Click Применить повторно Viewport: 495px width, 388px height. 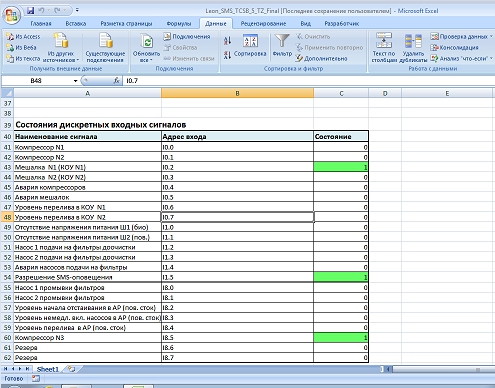(329, 48)
